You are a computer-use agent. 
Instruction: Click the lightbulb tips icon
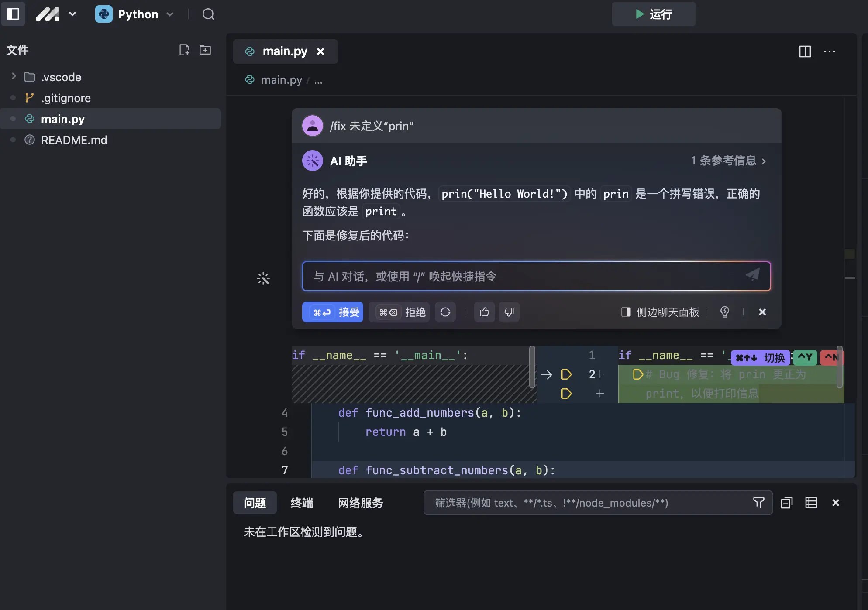pyautogui.click(x=725, y=312)
